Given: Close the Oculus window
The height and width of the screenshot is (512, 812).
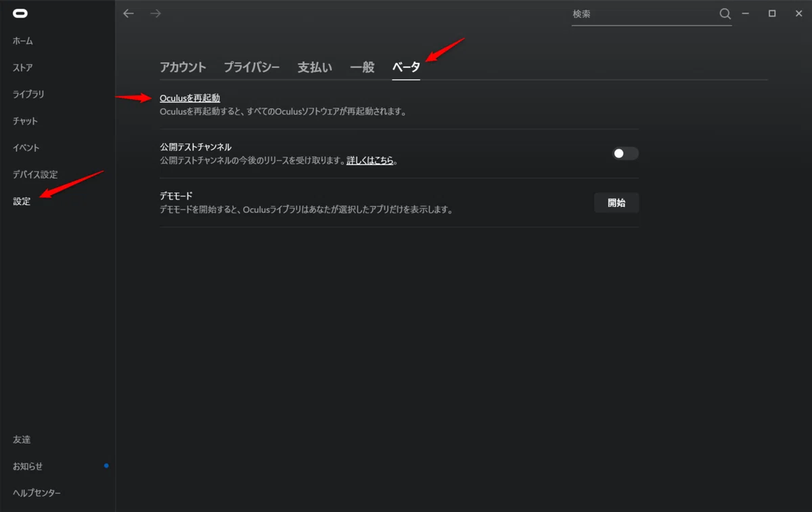Looking at the screenshot, I should click(798, 14).
